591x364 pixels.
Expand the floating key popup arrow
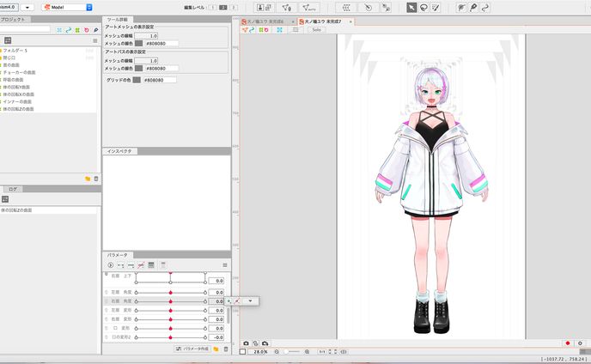[250, 300]
